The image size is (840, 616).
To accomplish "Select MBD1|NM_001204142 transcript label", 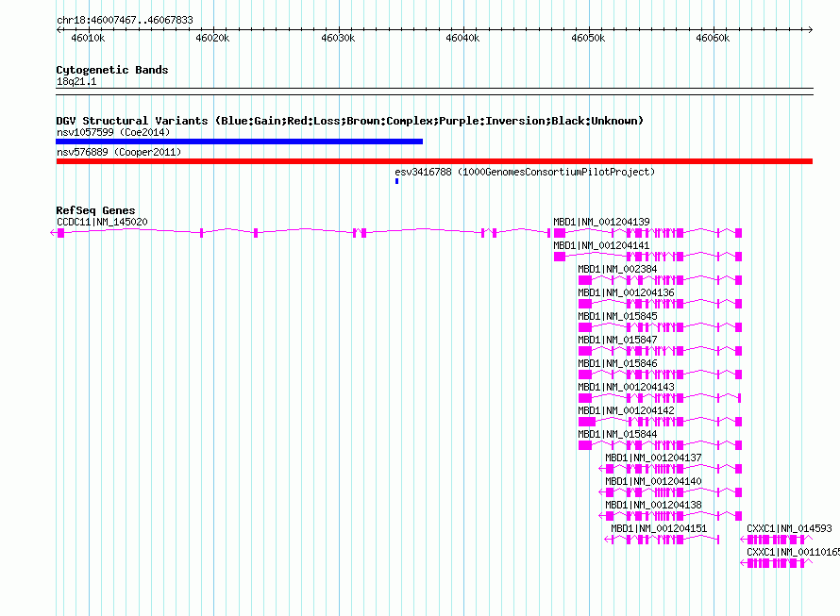I will pos(626,410).
